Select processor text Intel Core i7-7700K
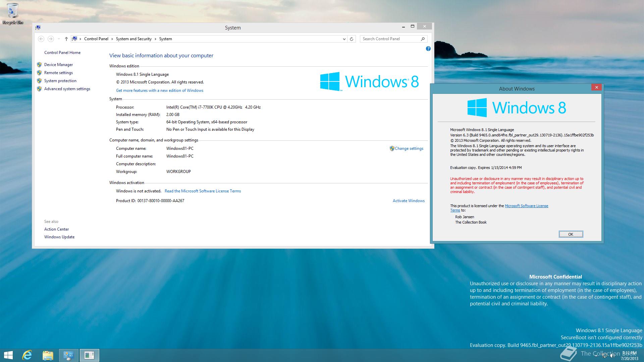 (x=213, y=107)
